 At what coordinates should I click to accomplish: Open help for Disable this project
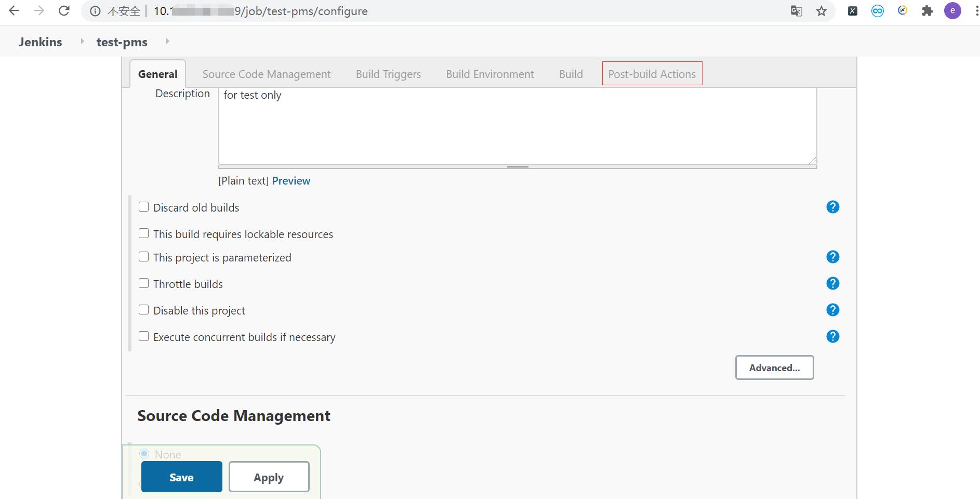833,310
